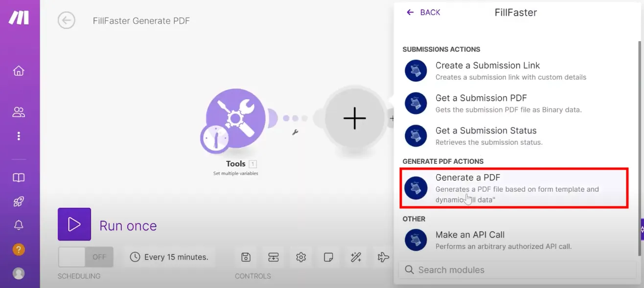
Task: Click the wrench icon on the module connection
Action: [295, 132]
